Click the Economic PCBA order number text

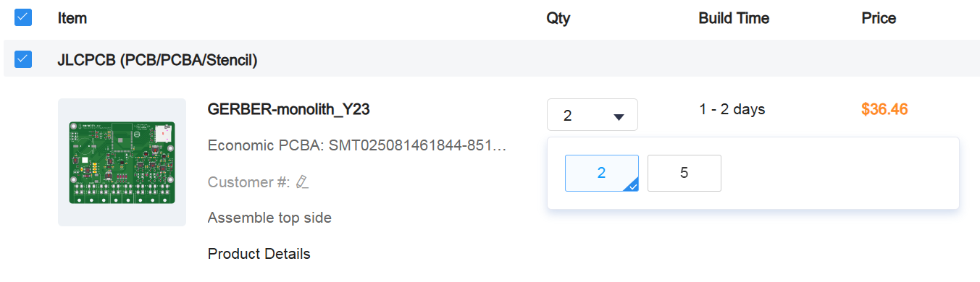click(356, 145)
